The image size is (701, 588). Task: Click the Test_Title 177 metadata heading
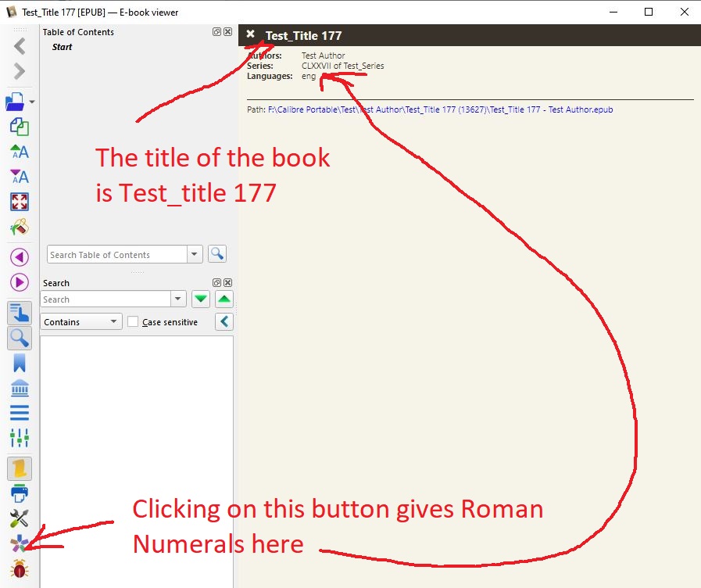303,36
